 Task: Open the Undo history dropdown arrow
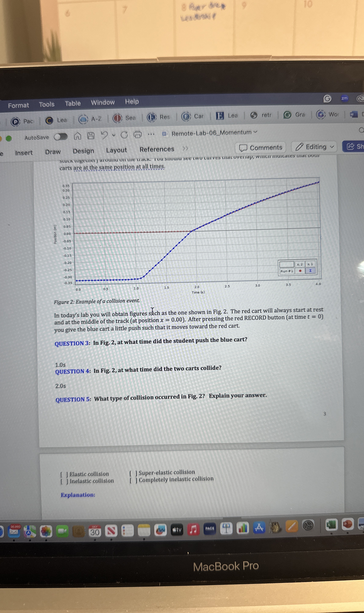(x=114, y=135)
